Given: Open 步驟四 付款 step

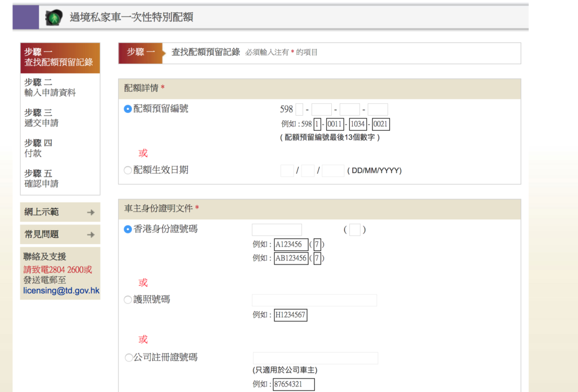Looking at the screenshot, I should (38, 148).
